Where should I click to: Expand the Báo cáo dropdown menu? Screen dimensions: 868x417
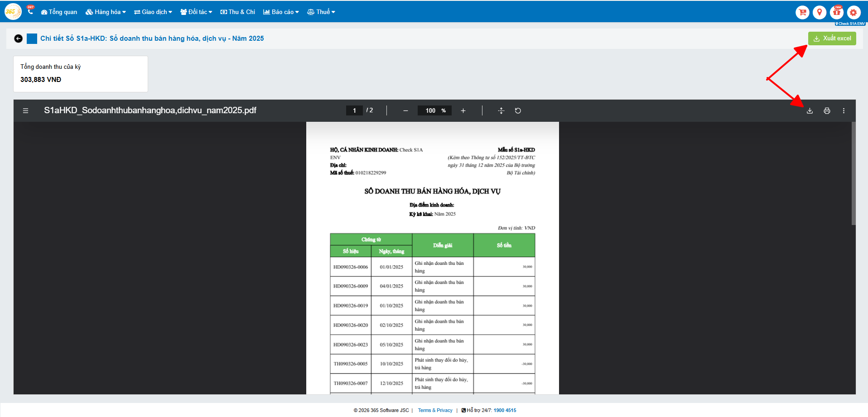point(281,12)
